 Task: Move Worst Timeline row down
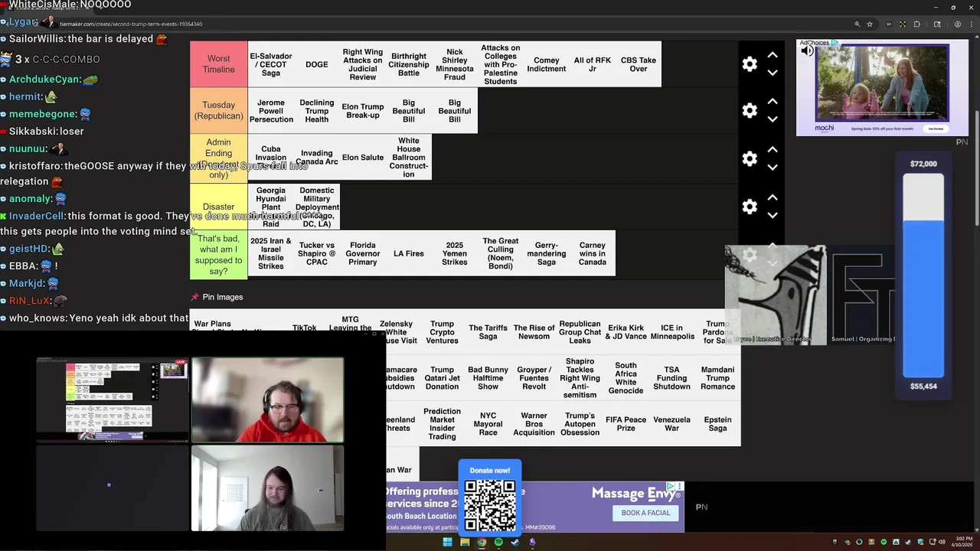click(x=773, y=73)
